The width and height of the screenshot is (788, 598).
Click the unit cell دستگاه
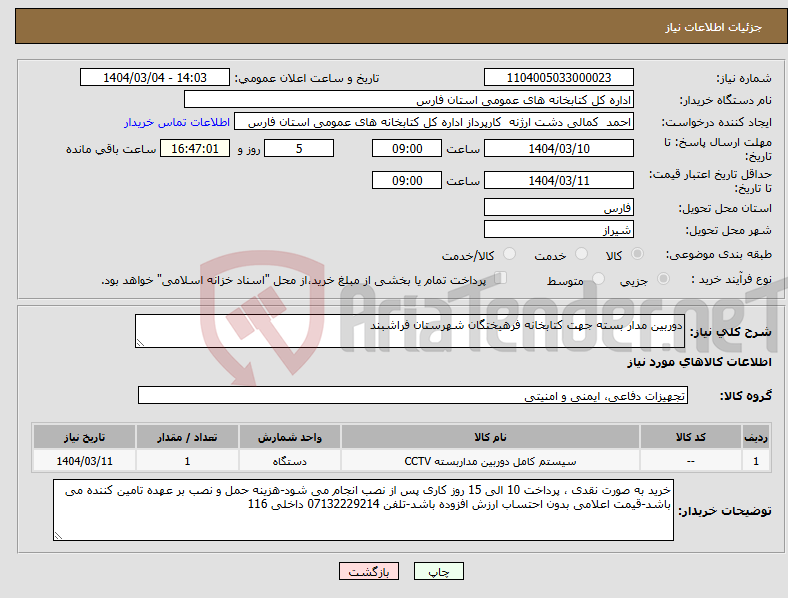coord(289,461)
